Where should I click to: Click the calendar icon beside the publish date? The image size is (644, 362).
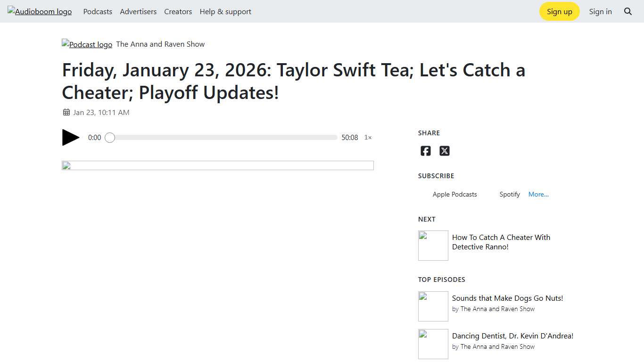[66, 112]
